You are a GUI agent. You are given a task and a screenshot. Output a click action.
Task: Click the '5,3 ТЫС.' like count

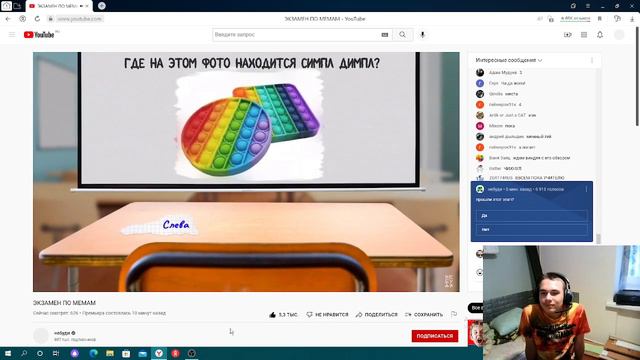(x=288, y=315)
